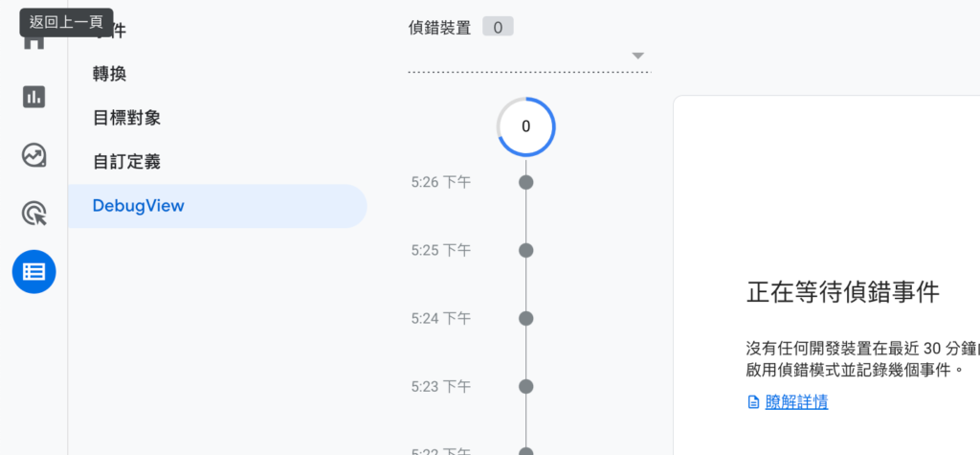
Task: Select 自訂定義 in the side menu
Action: tap(126, 162)
